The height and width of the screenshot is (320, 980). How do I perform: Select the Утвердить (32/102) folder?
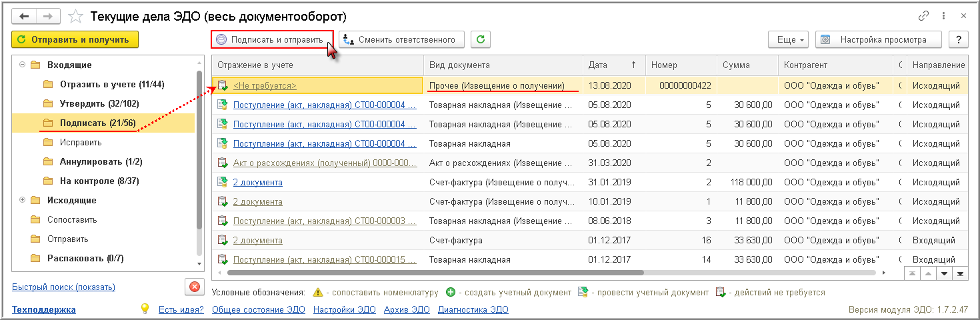[x=99, y=104]
